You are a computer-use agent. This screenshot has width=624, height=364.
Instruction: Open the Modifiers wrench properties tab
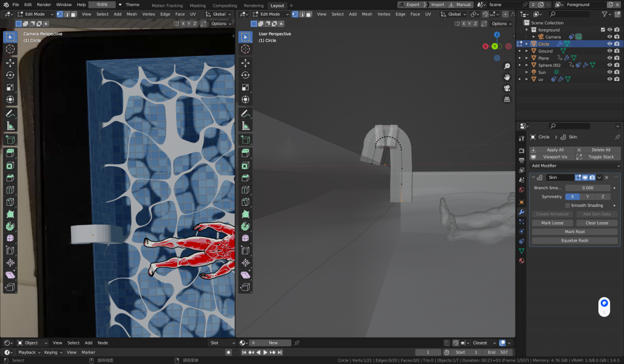522,212
